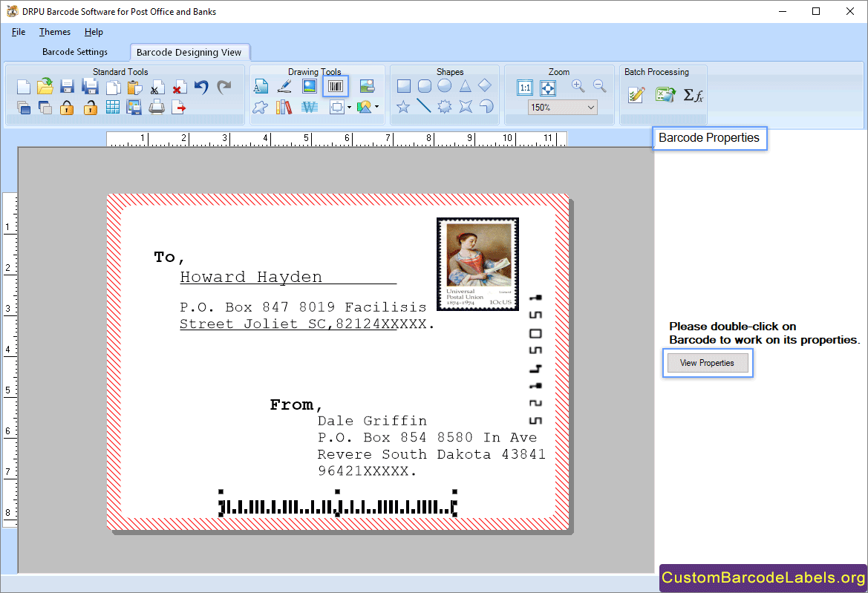The width and height of the screenshot is (868, 593).
Task: Switch to Barcode Settings tab
Action: point(75,52)
